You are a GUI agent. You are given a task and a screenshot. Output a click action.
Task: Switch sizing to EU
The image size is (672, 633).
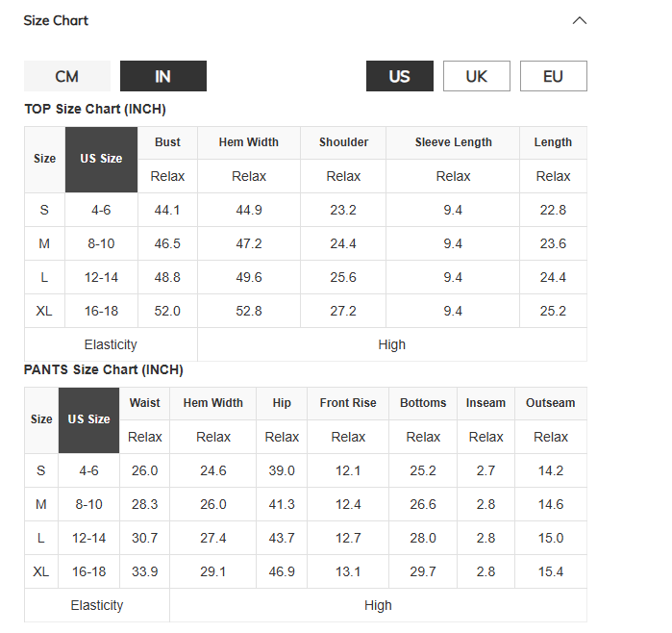click(x=554, y=76)
